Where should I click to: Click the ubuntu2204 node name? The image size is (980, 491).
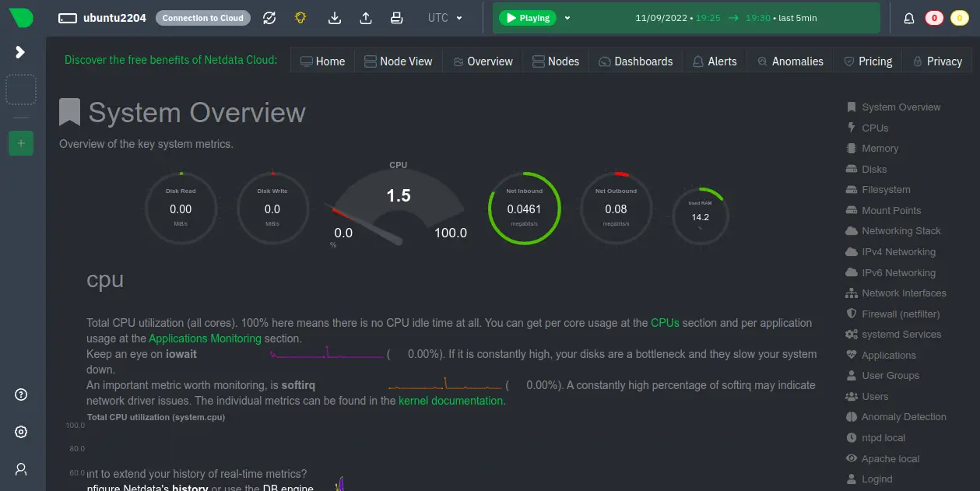[x=114, y=18]
